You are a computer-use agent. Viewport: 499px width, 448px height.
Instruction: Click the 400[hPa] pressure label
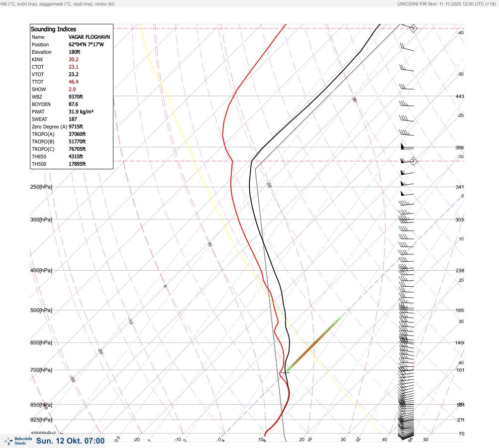pyautogui.click(x=41, y=270)
